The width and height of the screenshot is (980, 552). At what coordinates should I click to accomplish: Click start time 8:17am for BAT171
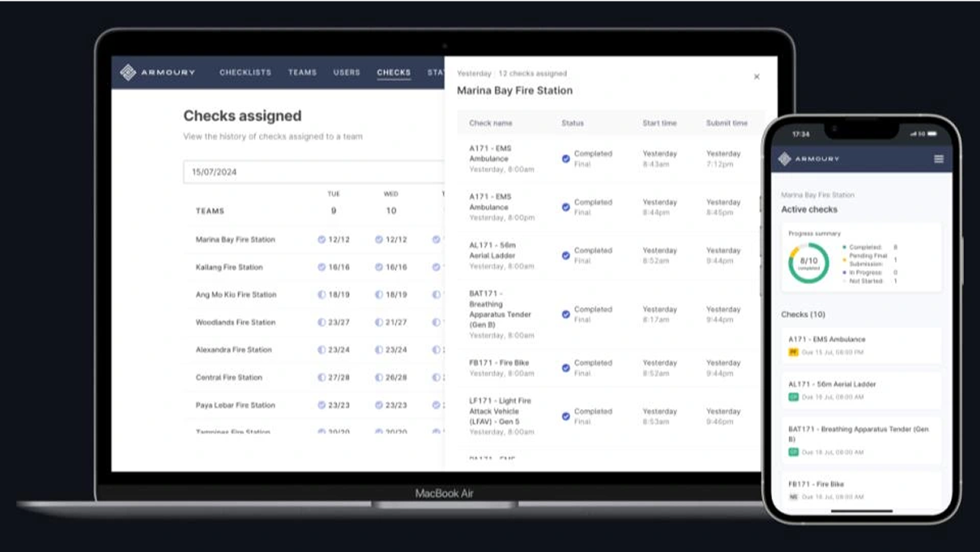pos(656,320)
